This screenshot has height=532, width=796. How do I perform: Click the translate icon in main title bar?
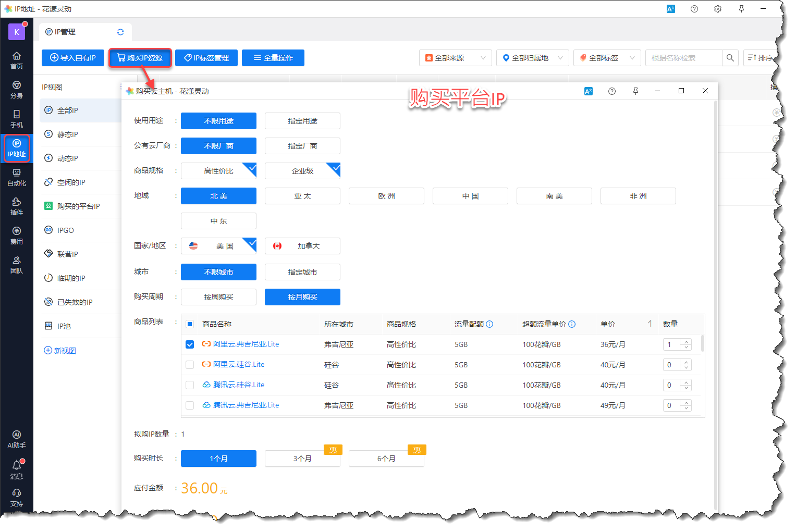coord(671,9)
